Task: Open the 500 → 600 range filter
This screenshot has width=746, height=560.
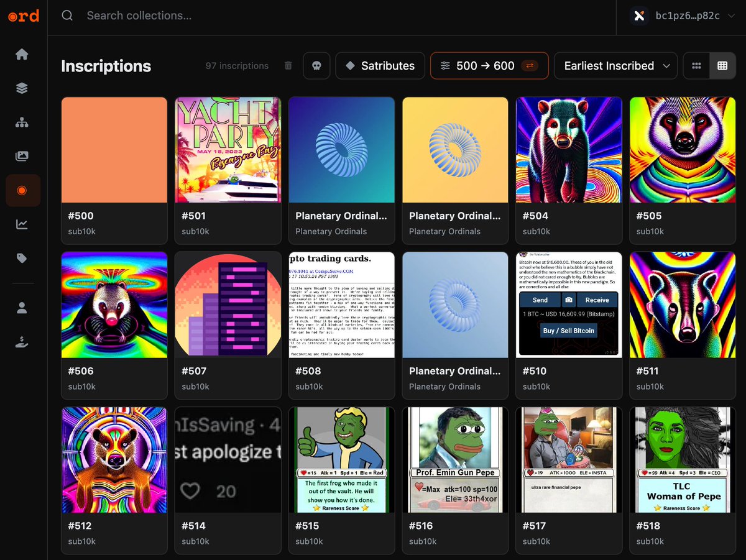Action: point(489,66)
